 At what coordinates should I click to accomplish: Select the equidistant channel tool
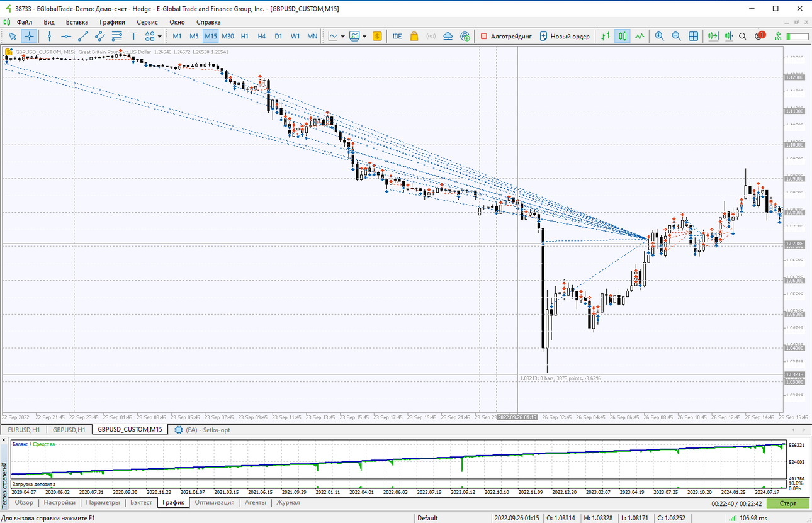tap(100, 36)
